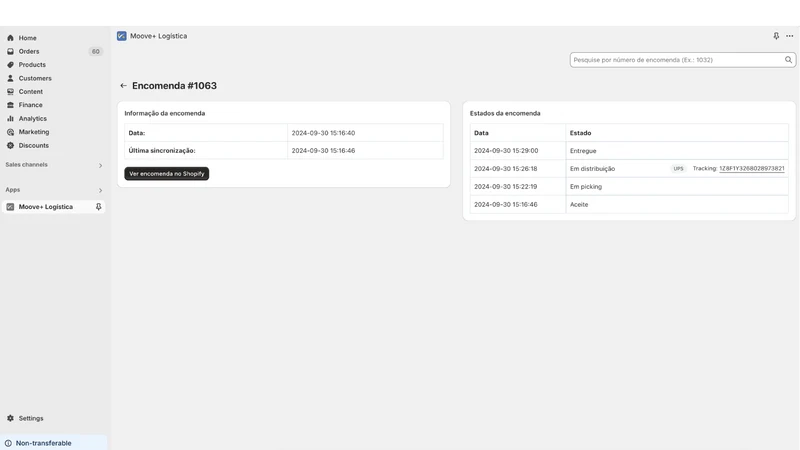Click the Products tag icon
This screenshot has height=450, width=800.
(10, 65)
